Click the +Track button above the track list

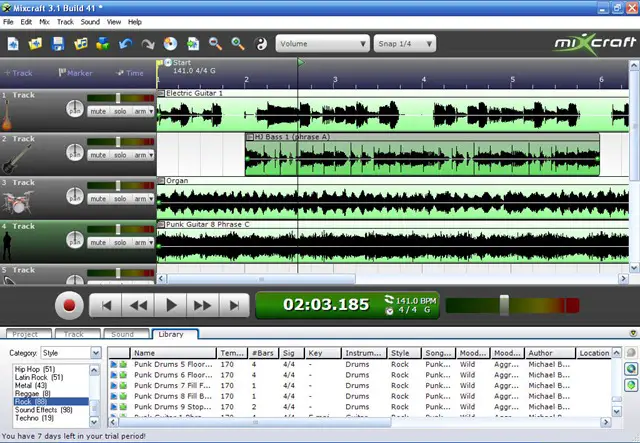18,73
